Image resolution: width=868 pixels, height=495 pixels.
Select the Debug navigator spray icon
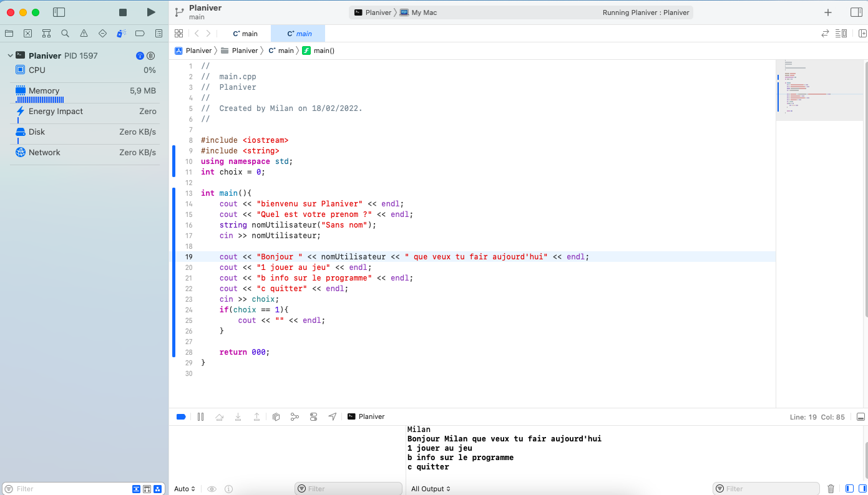pos(121,34)
